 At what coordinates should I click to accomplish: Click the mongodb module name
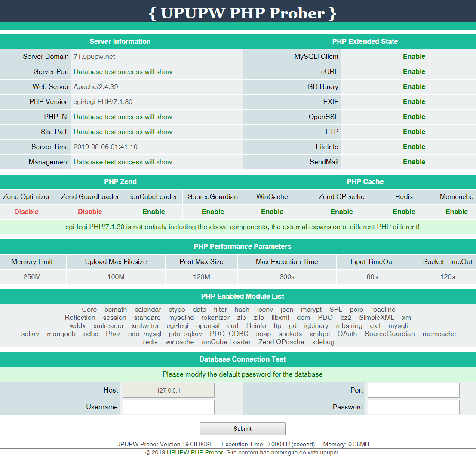click(61, 334)
